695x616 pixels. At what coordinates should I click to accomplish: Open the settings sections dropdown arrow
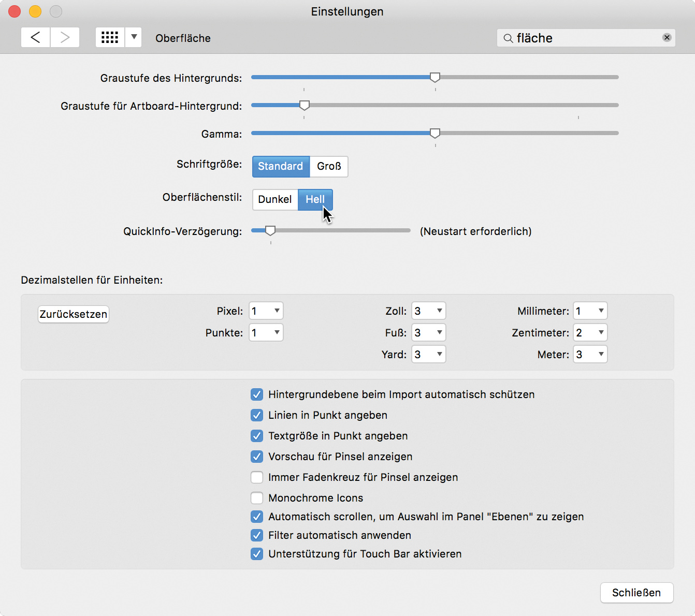(x=134, y=37)
